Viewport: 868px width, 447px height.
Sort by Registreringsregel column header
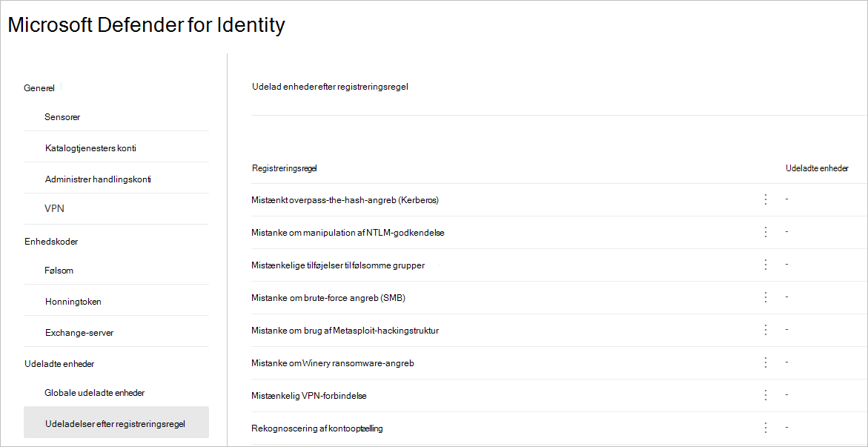coord(285,168)
